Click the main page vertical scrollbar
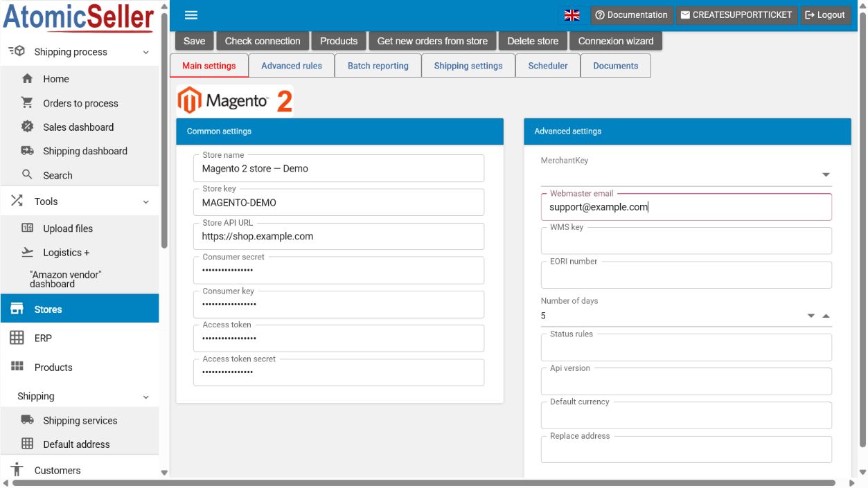Screen dimensions: 868x488 click(x=862, y=228)
